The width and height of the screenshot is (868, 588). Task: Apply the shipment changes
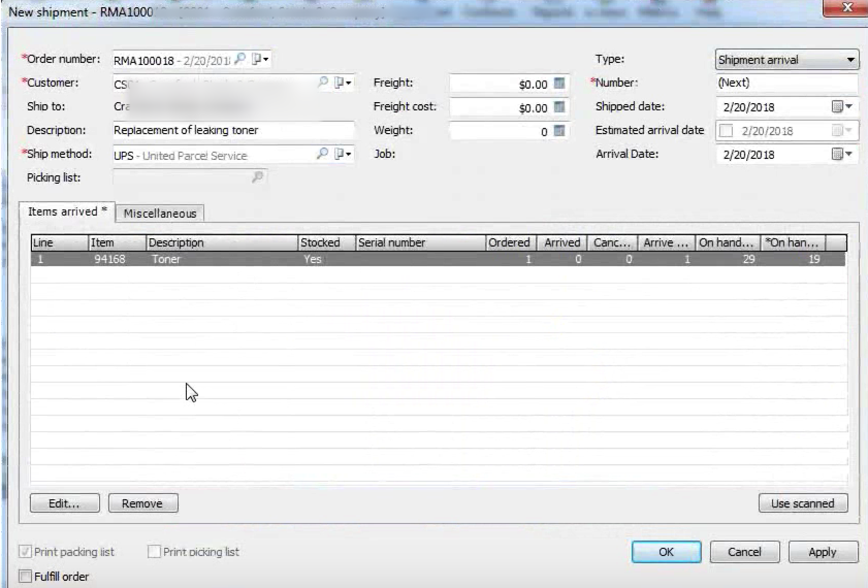[x=823, y=552]
